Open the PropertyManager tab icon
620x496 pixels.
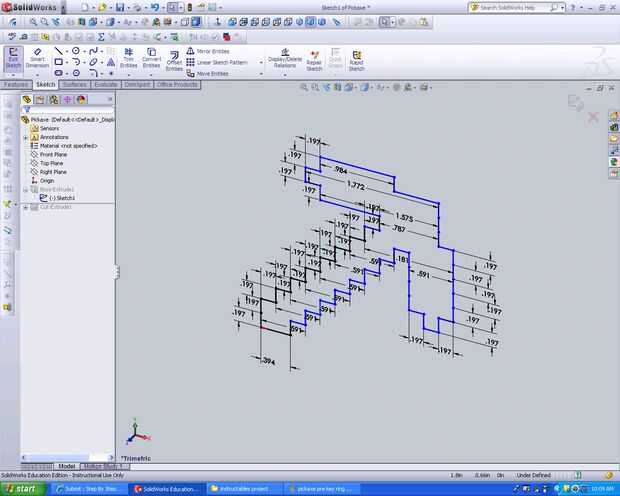tap(40, 99)
